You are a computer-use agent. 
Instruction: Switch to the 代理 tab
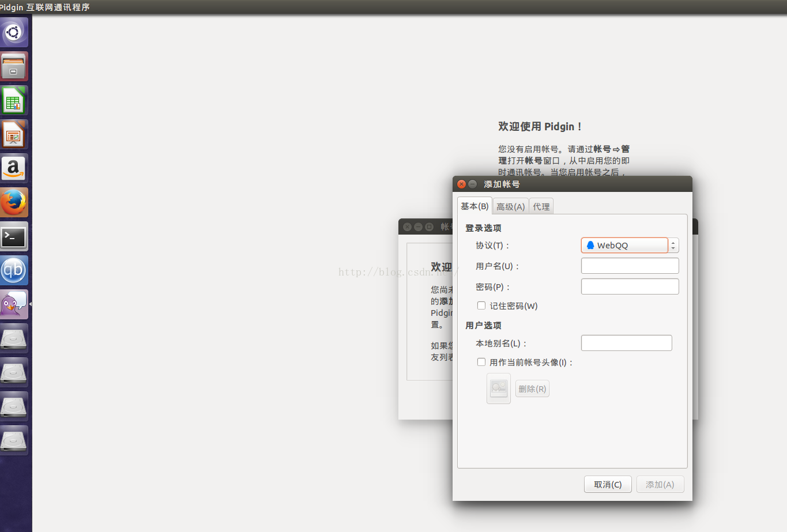tap(541, 206)
